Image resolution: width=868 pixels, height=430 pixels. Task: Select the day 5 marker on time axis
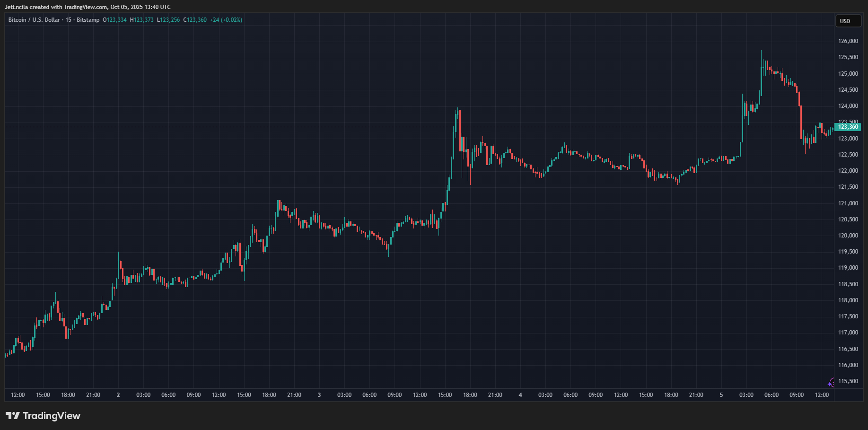coord(721,395)
